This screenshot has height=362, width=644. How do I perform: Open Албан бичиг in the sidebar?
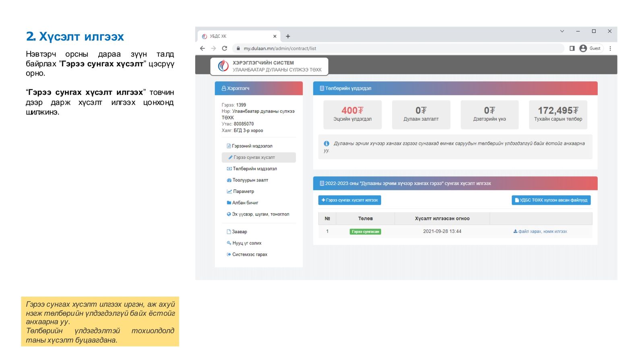tap(243, 203)
